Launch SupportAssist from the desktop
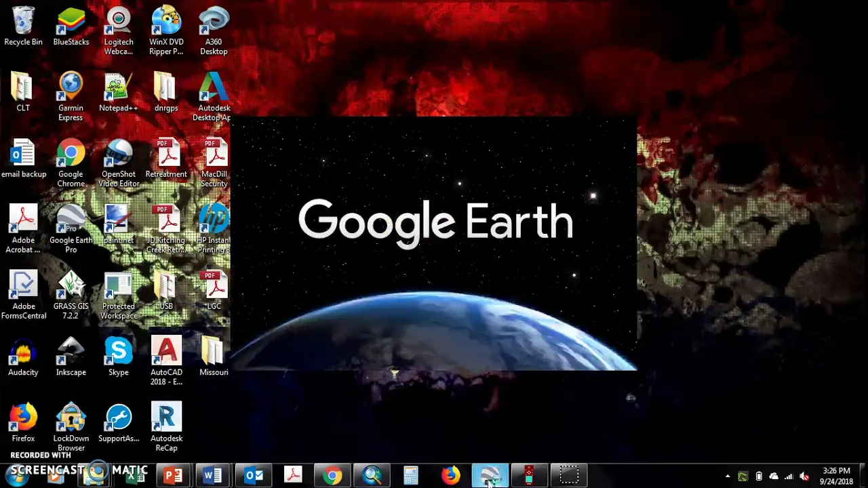The height and width of the screenshot is (488, 868). (119, 423)
